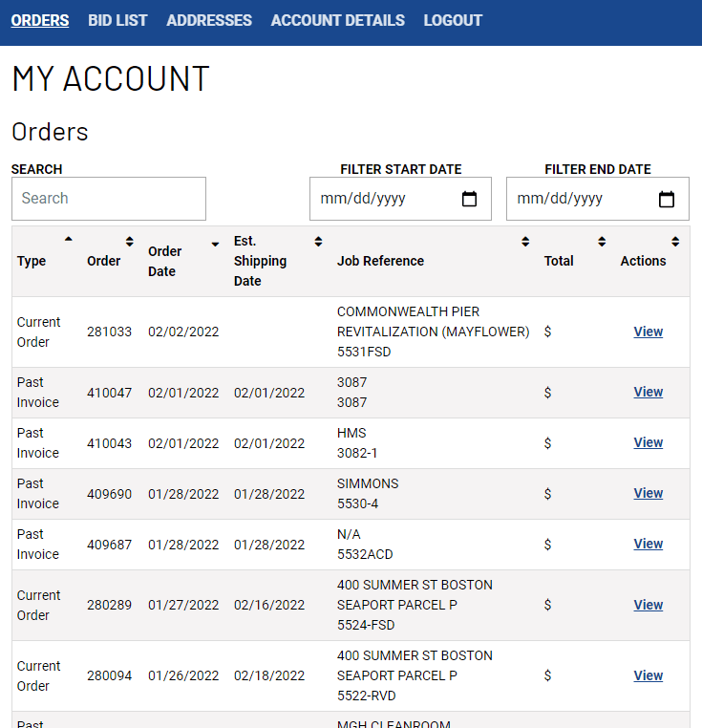Open calendar picker for Filter End Date
702x728 pixels.
(x=667, y=199)
